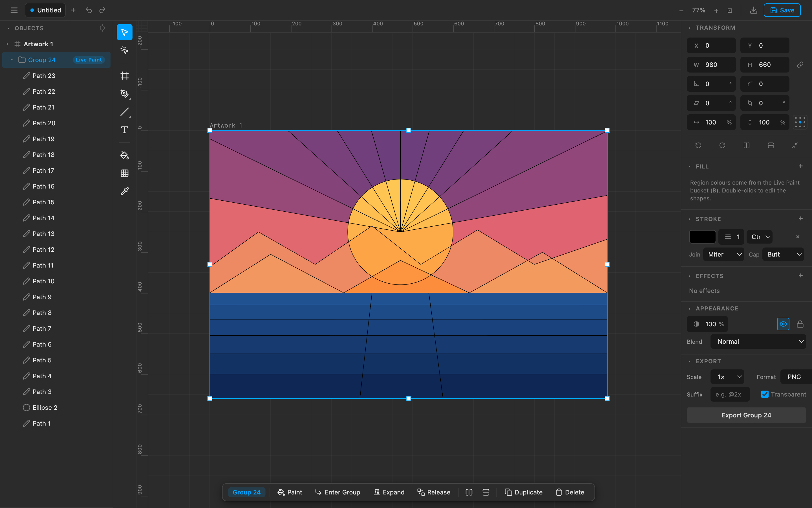Image resolution: width=812 pixels, height=508 pixels.
Task: Select Ellipse 2 in objects list
Action: [x=56, y=408]
